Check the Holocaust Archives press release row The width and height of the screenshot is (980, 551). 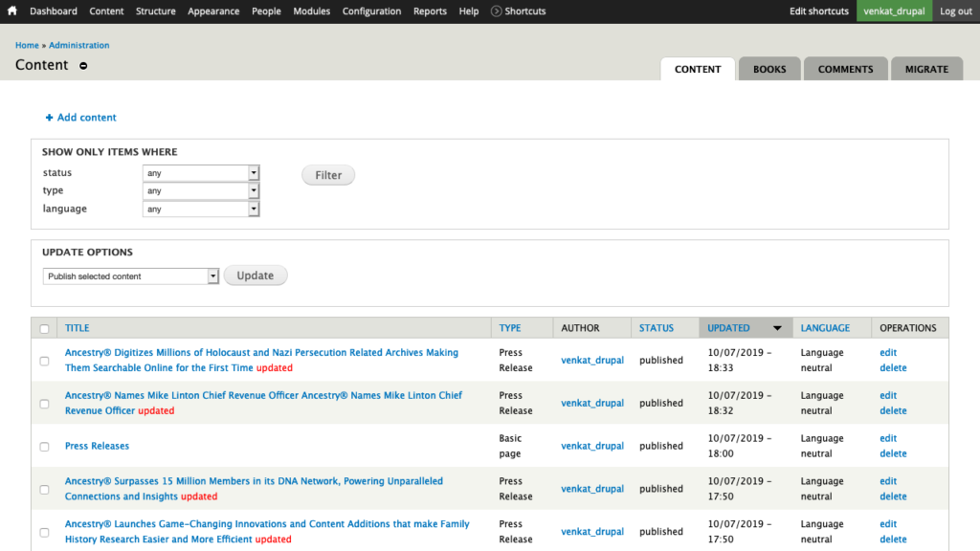[x=44, y=361]
